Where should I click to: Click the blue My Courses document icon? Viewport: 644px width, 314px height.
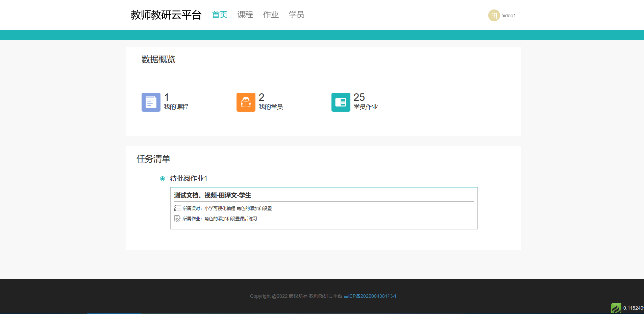point(151,102)
